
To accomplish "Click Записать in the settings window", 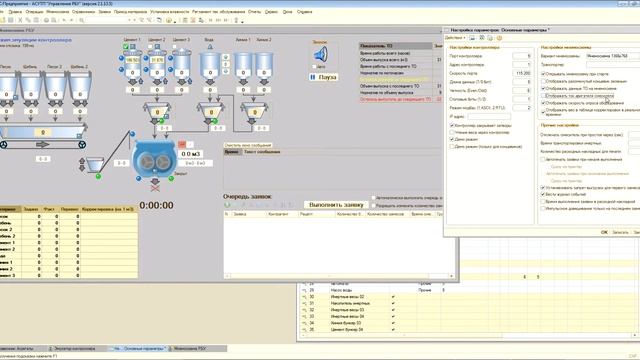I will [620, 232].
